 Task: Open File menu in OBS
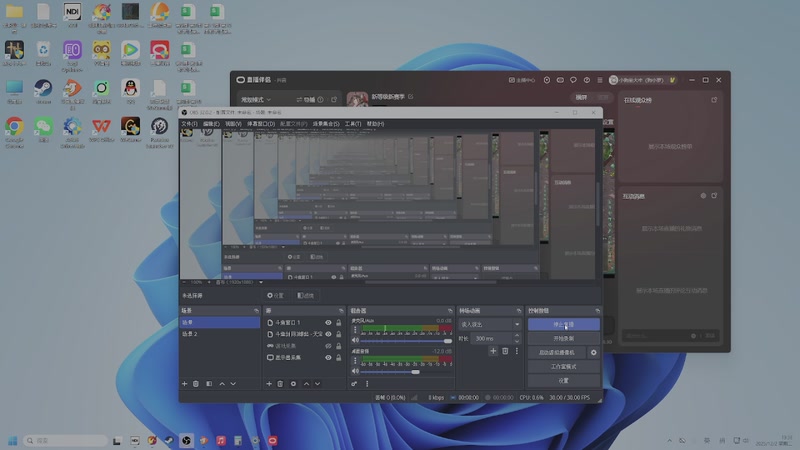coord(189,124)
